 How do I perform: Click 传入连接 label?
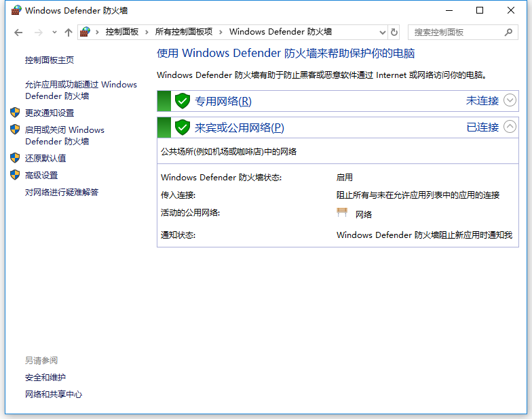click(178, 195)
